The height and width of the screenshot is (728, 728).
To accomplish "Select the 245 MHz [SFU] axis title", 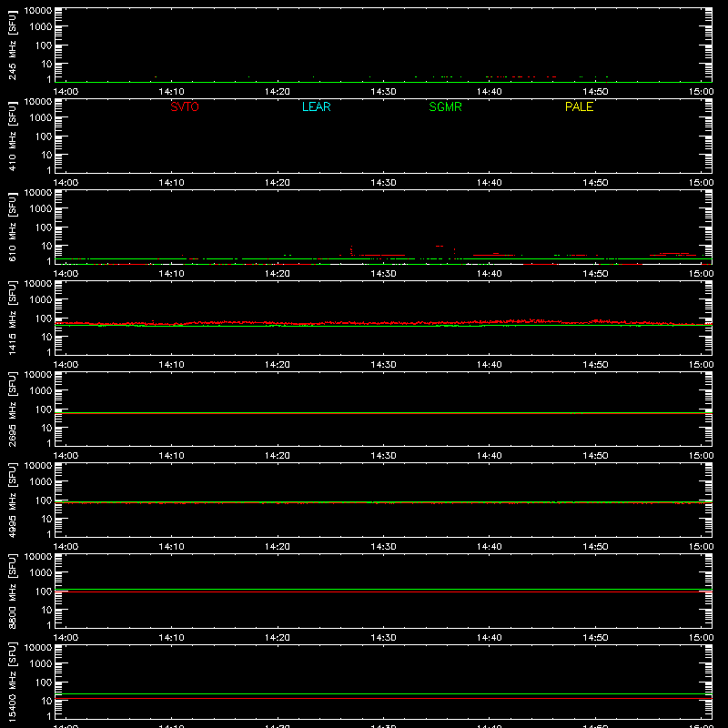I will click(x=12, y=45).
